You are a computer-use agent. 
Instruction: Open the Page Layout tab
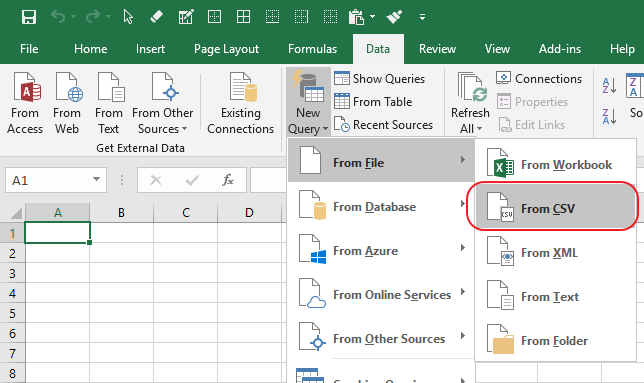pos(226,49)
